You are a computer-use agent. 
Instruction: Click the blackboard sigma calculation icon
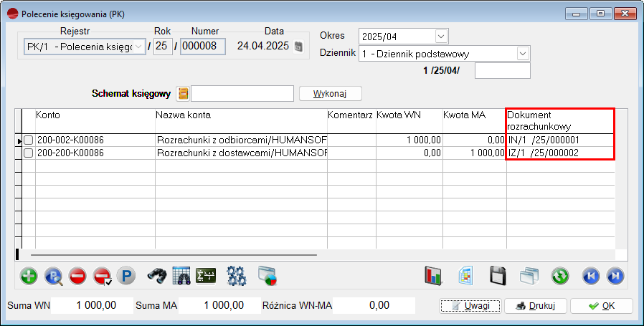pos(206,276)
